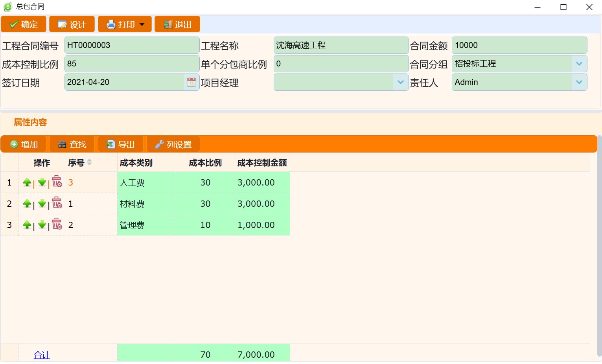Viewport: 602px width, 364px height.
Task: Open the 设计 design toolbar button
Action: pos(72,24)
